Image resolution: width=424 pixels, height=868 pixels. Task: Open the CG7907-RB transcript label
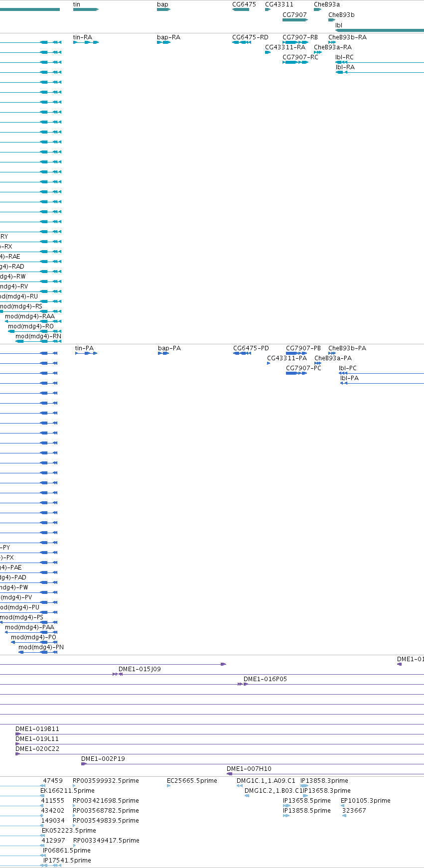pos(300,37)
